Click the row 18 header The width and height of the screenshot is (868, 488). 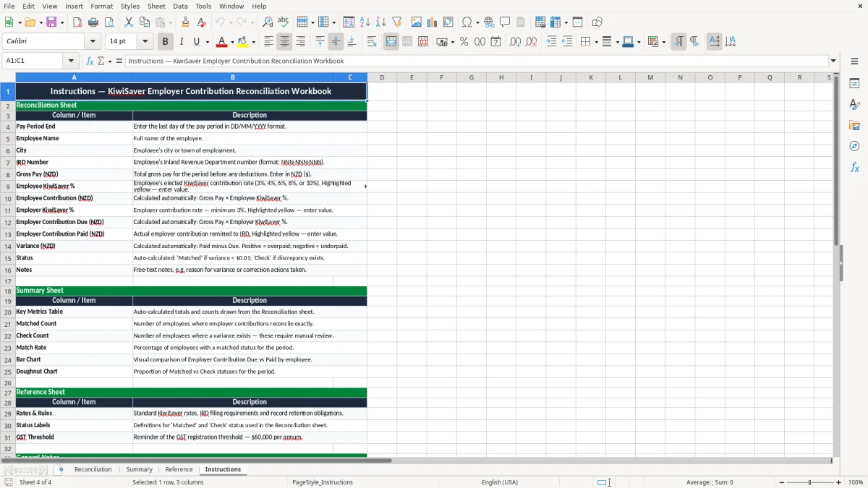8,291
